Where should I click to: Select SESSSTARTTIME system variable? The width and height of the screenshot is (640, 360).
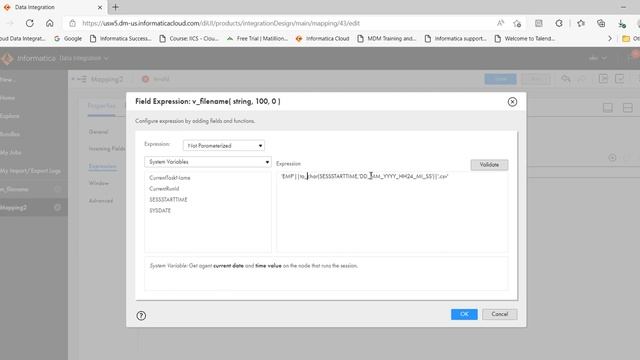(x=168, y=200)
